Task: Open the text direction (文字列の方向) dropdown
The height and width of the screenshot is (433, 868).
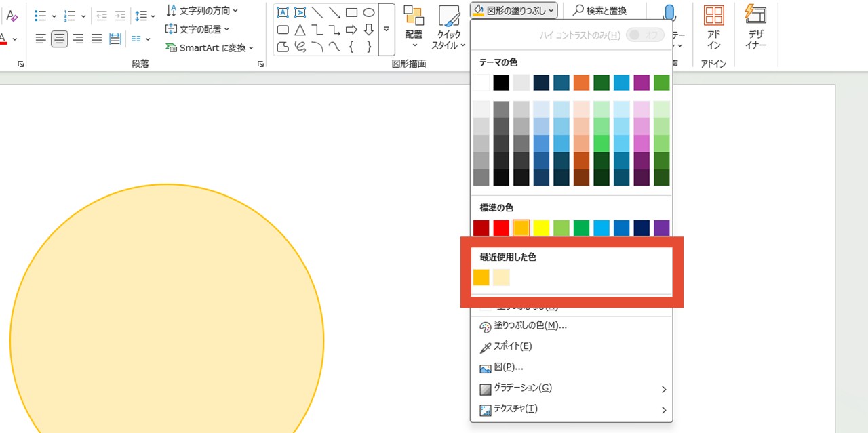Action: point(202,11)
